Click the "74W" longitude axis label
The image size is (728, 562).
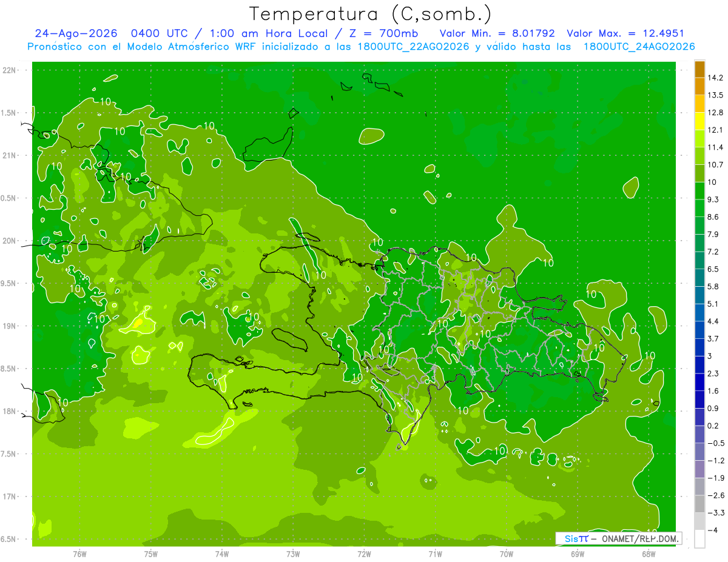(222, 554)
